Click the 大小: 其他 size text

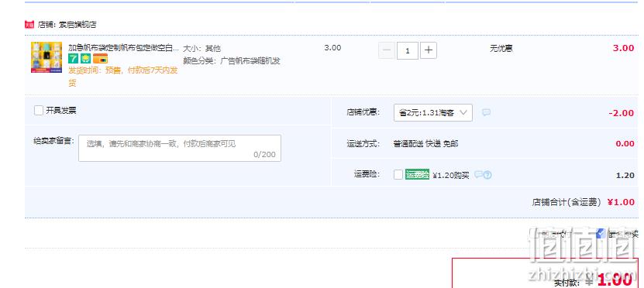(201, 49)
